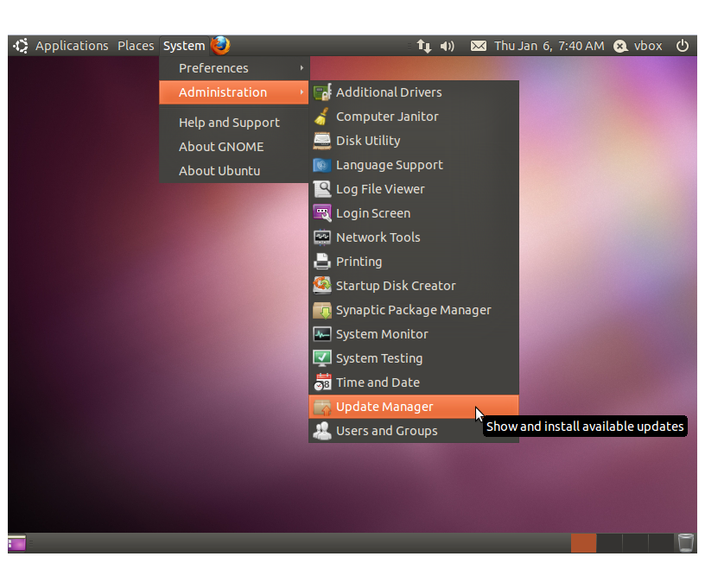Click the Login Screen icon
This screenshot has height=588, width=705.
(322, 213)
